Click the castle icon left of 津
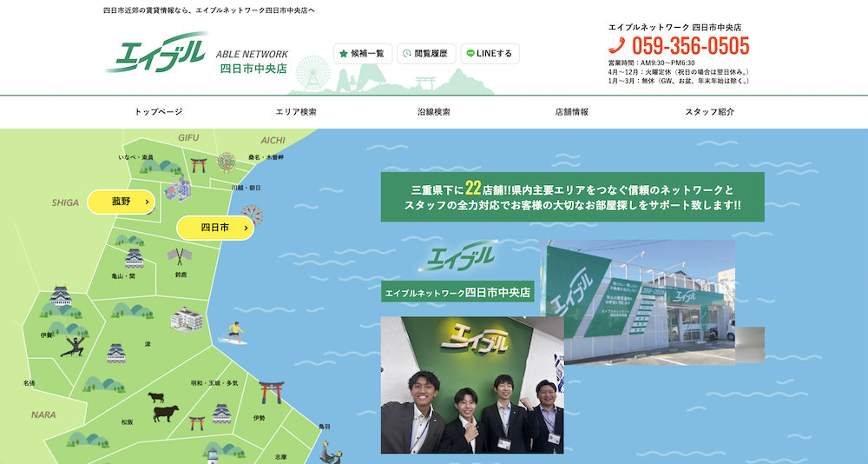The image size is (868, 464). point(116,354)
